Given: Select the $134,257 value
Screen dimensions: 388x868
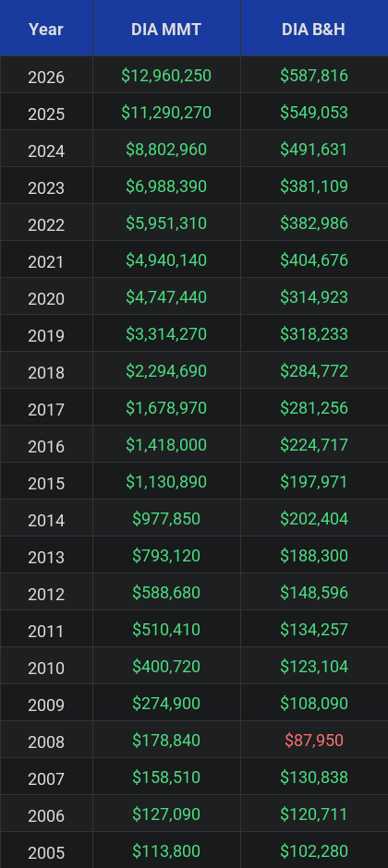Looking at the screenshot, I should point(314,630).
